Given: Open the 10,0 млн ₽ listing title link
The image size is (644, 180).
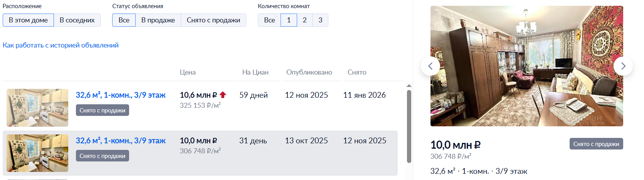Looking at the screenshot, I should click(x=121, y=141).
